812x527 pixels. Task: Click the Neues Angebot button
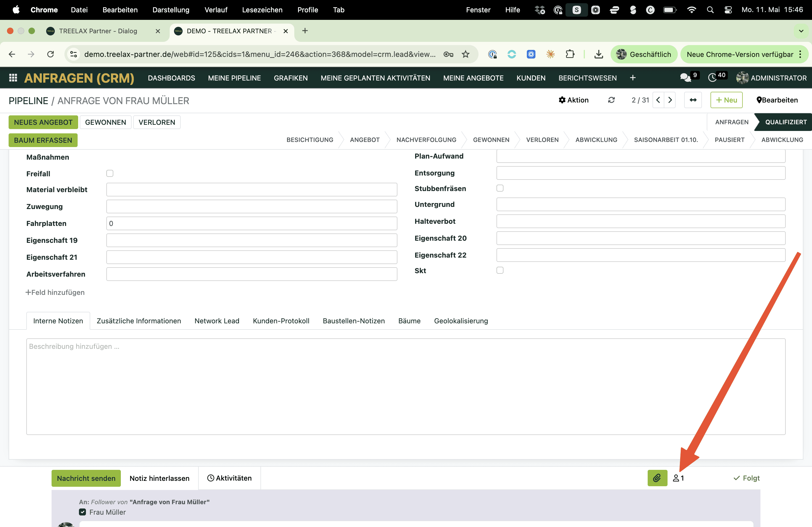[43, 122]
